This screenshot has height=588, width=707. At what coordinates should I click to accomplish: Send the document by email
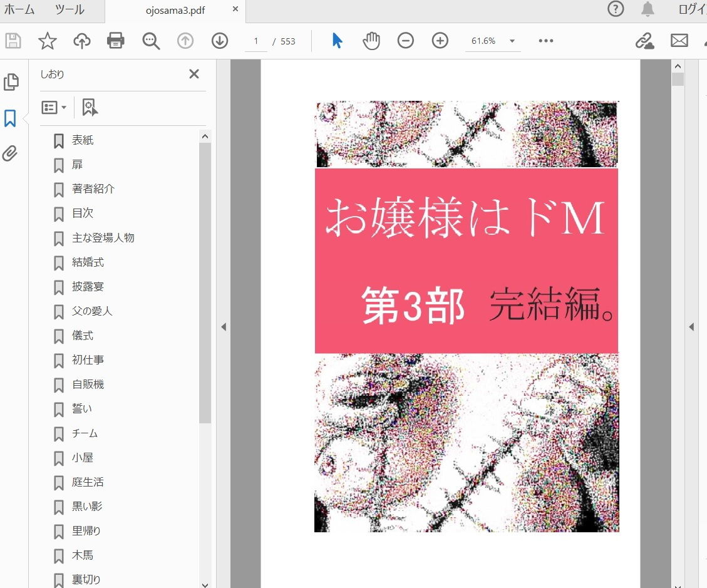pos(679,41)
